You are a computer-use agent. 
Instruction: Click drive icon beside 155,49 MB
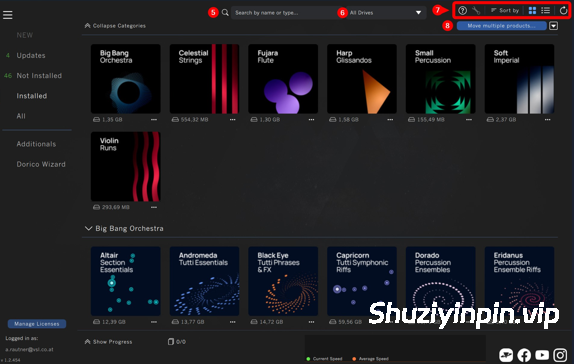coord(411,119)
